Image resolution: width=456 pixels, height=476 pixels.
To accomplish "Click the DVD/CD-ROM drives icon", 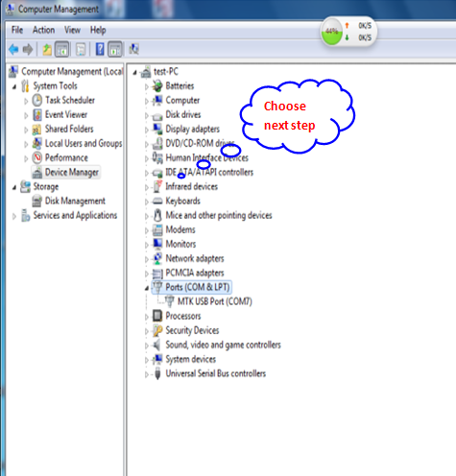I will click(x=157, y=143).
